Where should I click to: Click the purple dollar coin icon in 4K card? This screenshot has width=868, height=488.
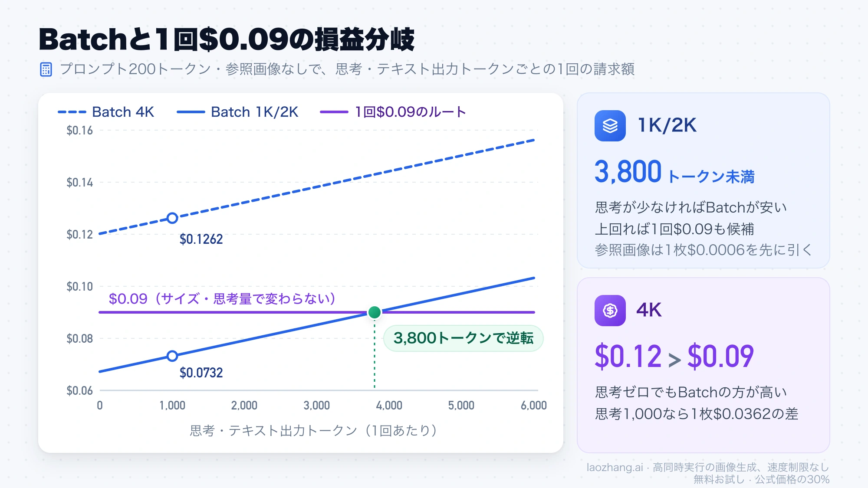pyautogui.click(x=610, y=311)
